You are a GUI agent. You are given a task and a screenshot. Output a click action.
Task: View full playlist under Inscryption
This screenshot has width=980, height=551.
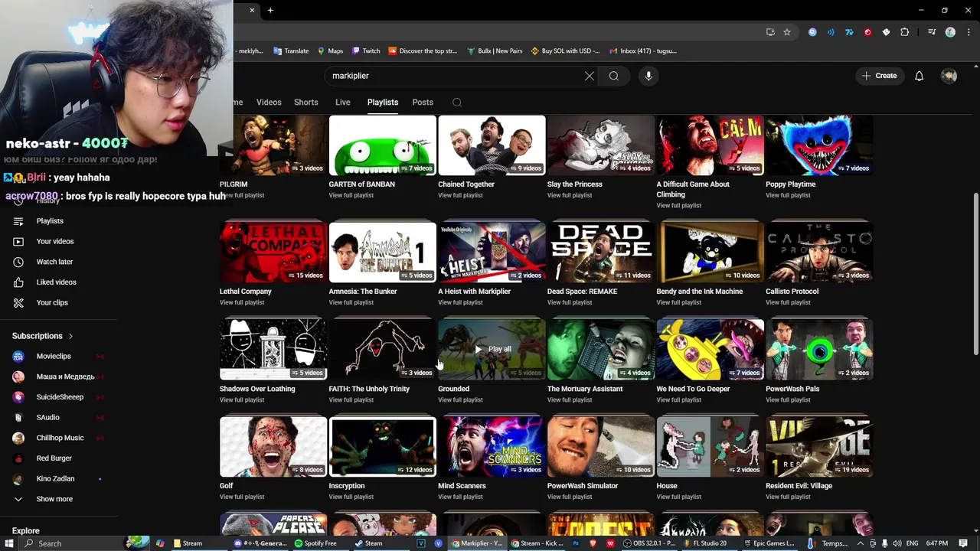[351, 497]
